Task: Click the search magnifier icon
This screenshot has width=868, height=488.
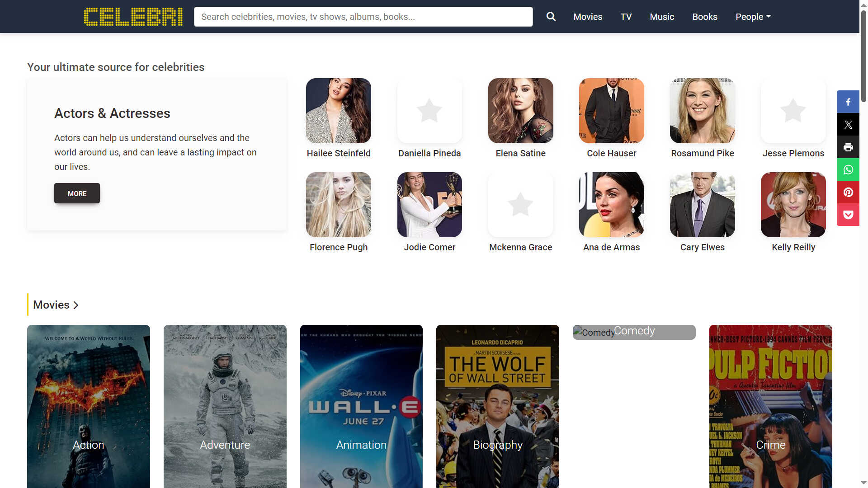Action: point(551,17)
